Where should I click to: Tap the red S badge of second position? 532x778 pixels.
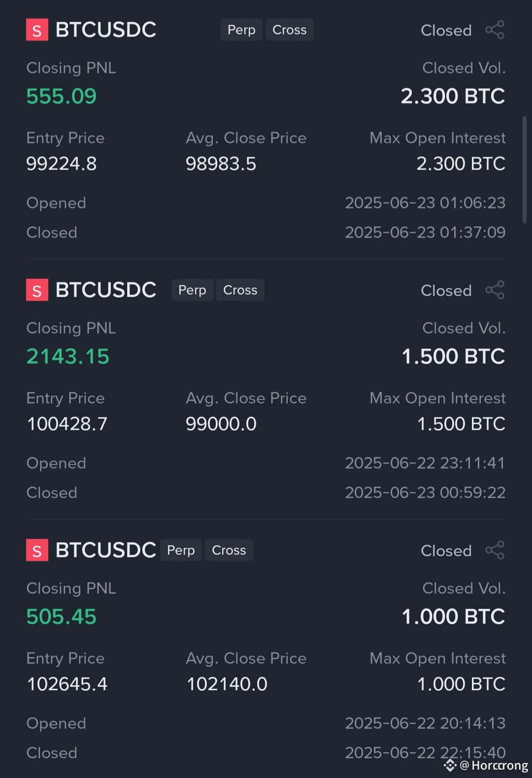tap(37, 290)
